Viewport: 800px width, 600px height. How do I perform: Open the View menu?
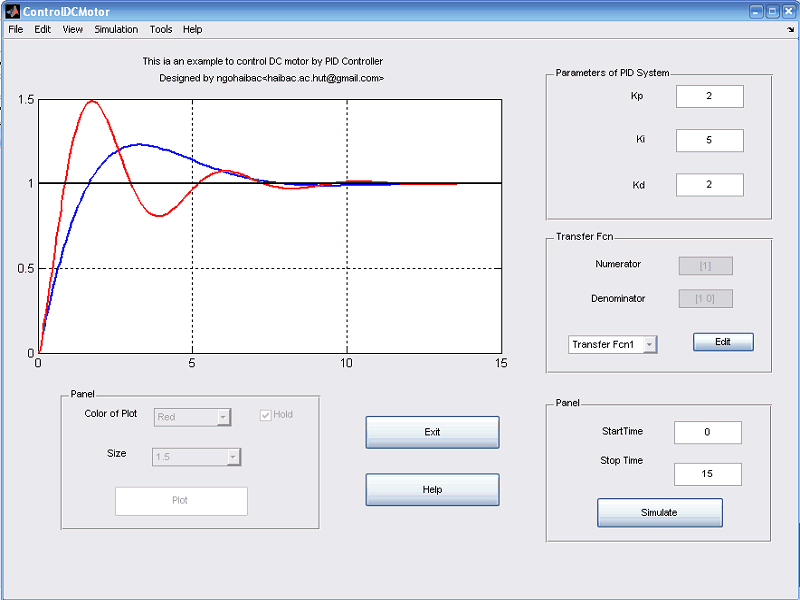point(72,30)
